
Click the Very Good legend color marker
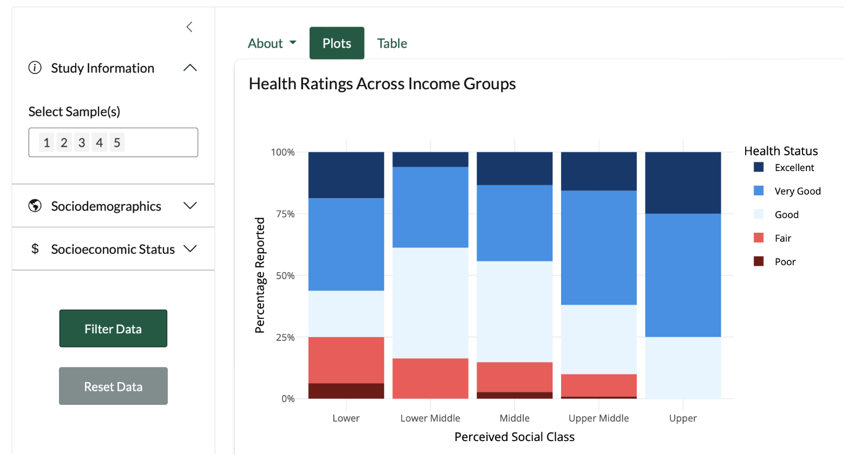click(757, 190)
